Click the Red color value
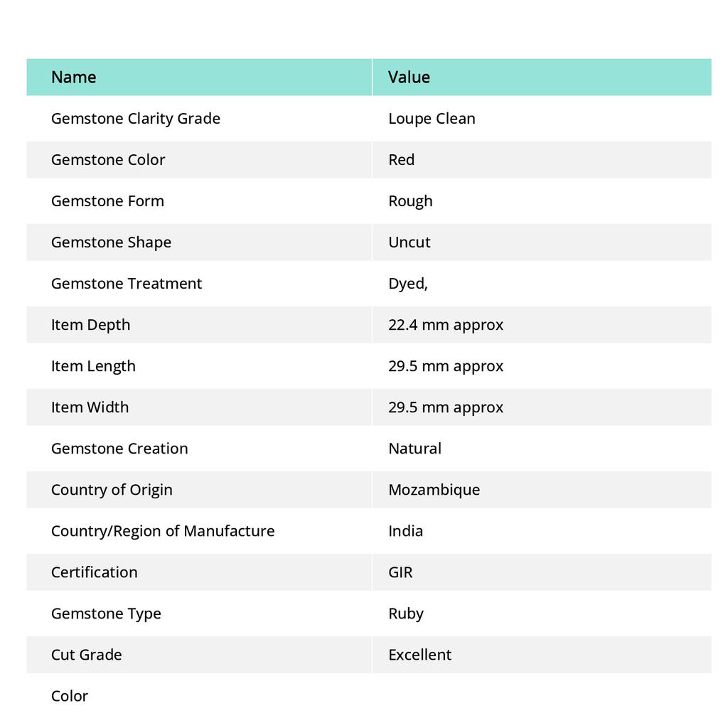This screenshot has width=728, height=728. pyautogui.click(x=401, y=160)
